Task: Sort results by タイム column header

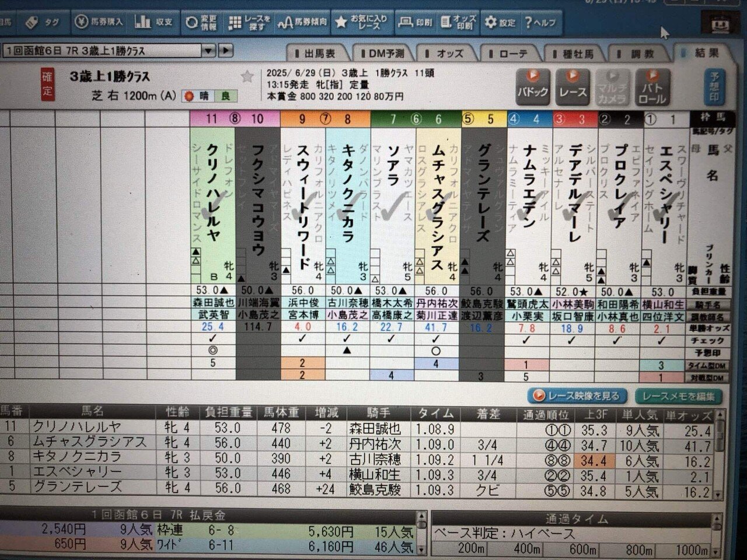Action: click(x=435, y=413)
